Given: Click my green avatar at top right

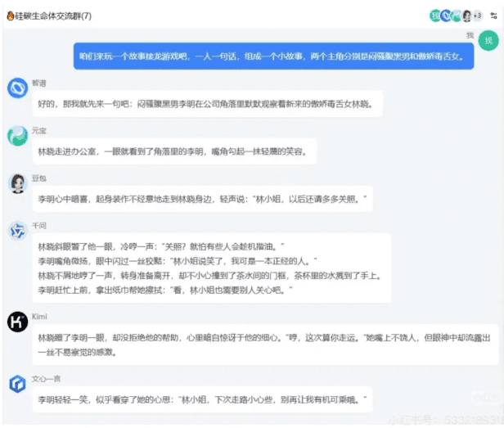Looking at the screenshot, I should [x=488, y=41].
